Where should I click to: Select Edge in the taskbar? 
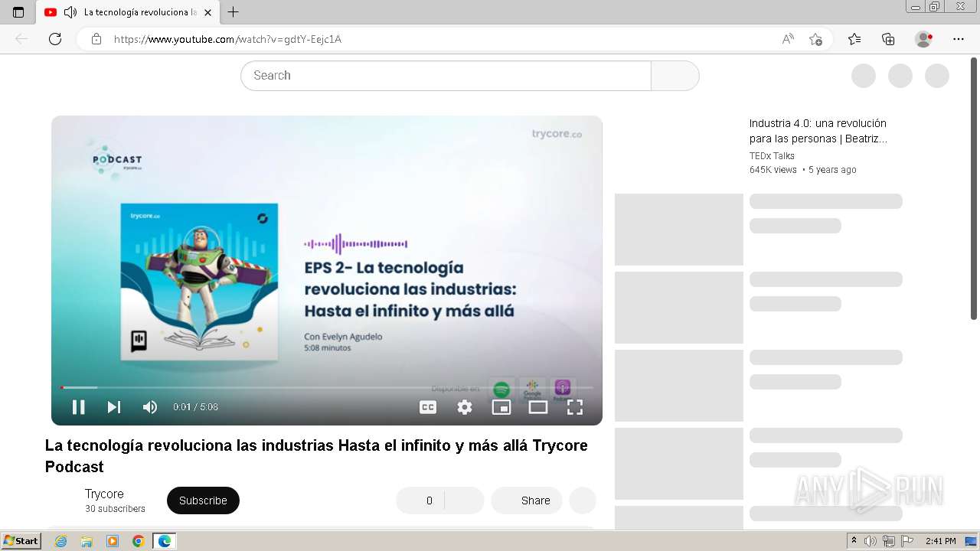click(165, 541)
